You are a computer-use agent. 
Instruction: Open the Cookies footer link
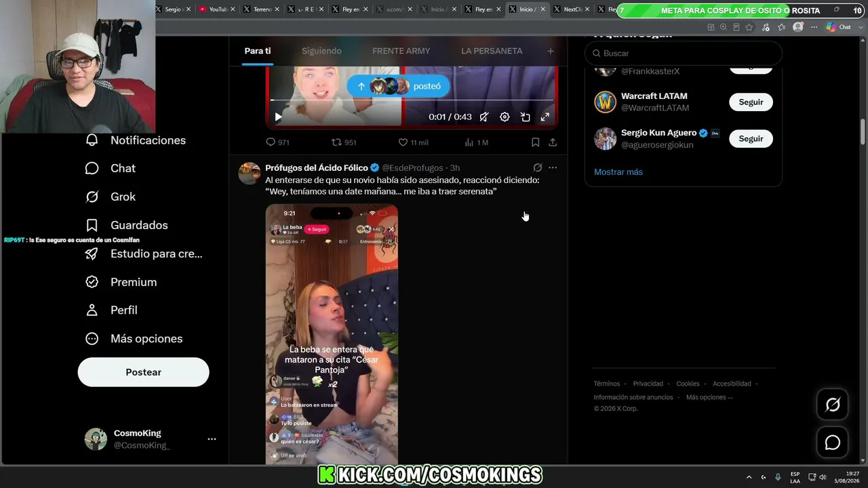[x=688, y=384]
